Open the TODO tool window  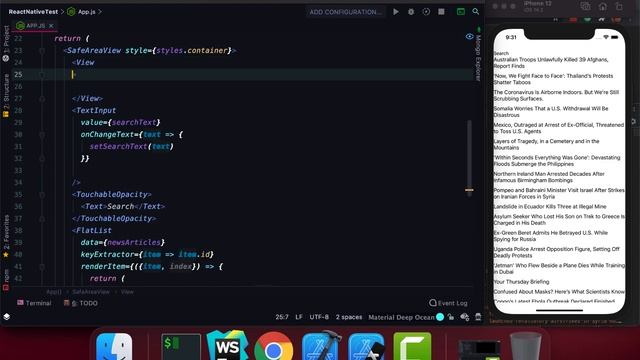click(x=81, y=303)
